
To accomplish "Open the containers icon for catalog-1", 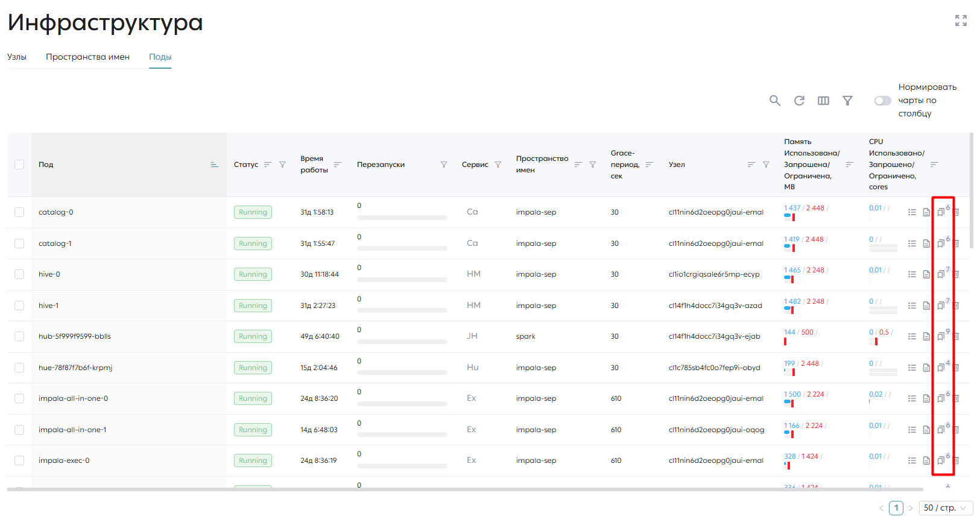I will click(941, 244).
